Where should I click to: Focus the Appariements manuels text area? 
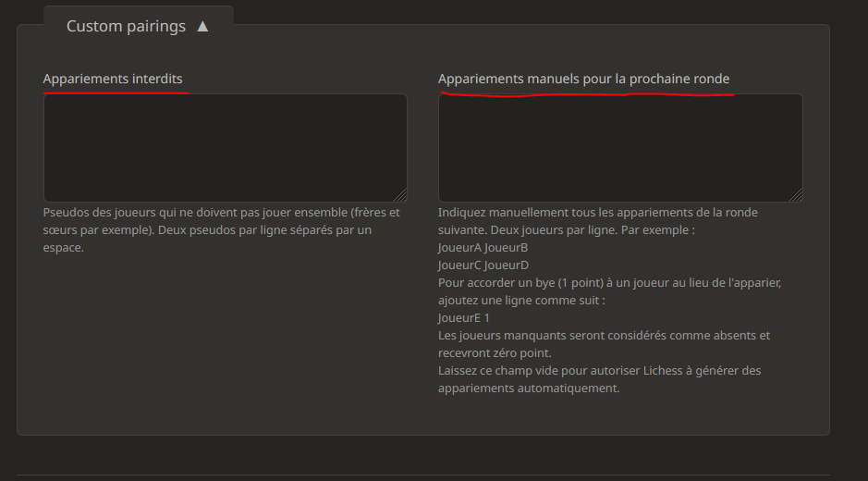tap(619, 147)
